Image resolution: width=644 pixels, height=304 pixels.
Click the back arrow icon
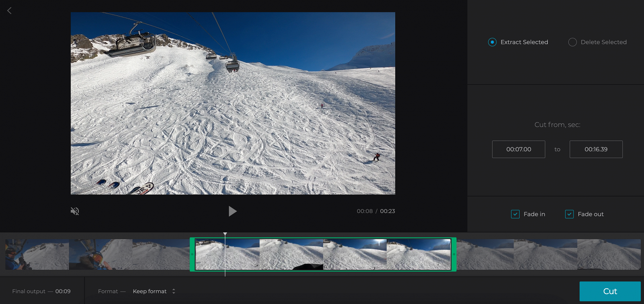pos(9,11)
